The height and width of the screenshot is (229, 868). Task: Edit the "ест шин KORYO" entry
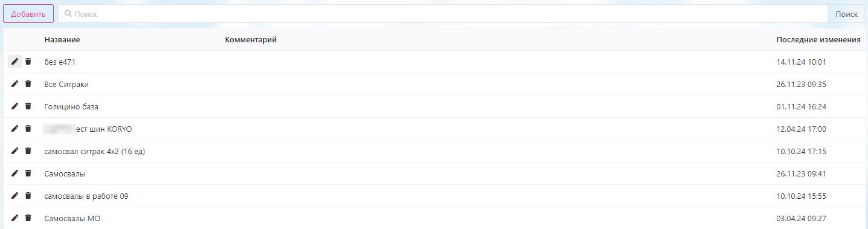[x=15, y=129]
